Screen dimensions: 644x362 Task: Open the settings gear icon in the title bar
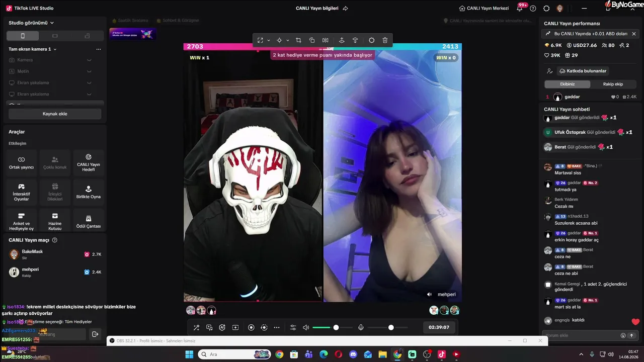tap(546, 8)
